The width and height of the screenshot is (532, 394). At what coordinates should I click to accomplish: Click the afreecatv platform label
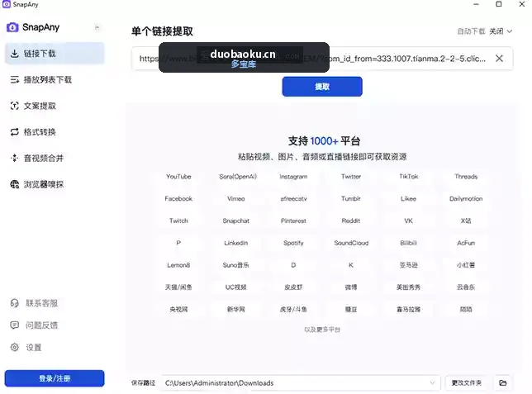click(293, 198)
